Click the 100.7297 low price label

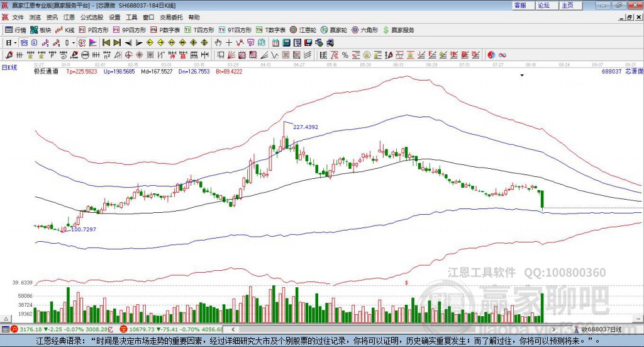pos(84,229)
